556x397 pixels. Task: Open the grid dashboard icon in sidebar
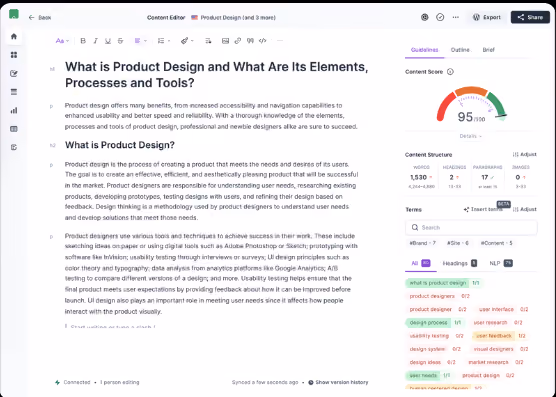(14, 55)
